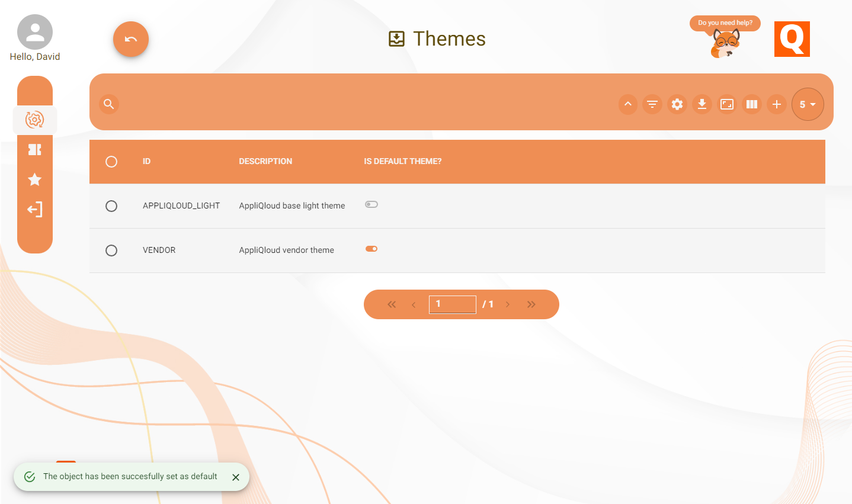Click the settings sync icon in the sidebar
Viewport: 852px width, 504px height.
point(34,120)
